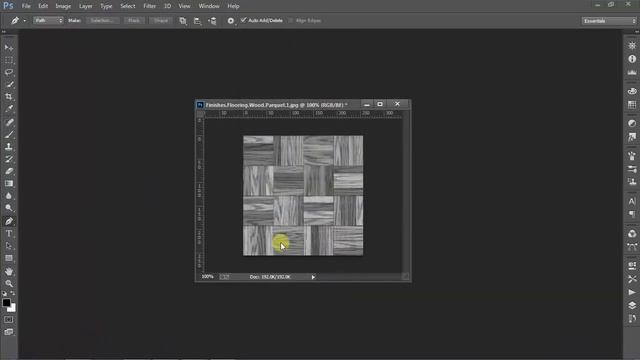Click the Make Mask button

(x=134, y=20)
